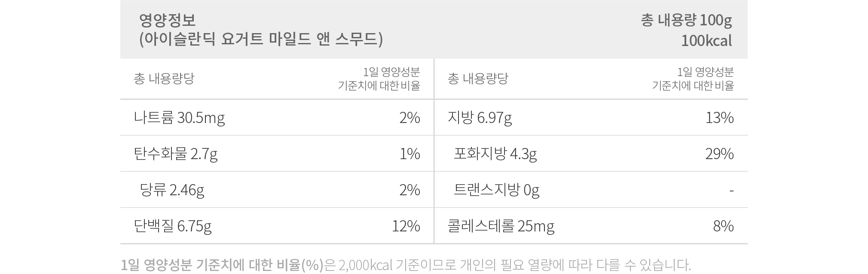The height and width of the screenshot is (274, 868).
Task: Click the 29% value for 포화지방
Action: (720, 154)
